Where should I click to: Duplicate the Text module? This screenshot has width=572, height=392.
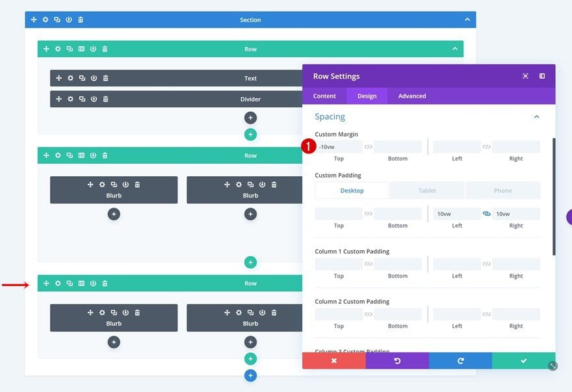pos(82,78)
